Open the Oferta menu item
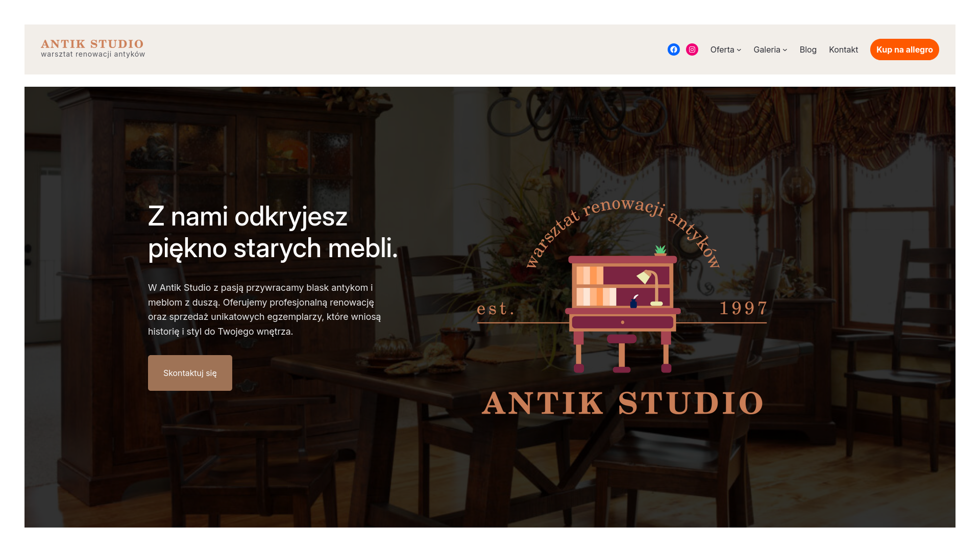 (723, 49)
